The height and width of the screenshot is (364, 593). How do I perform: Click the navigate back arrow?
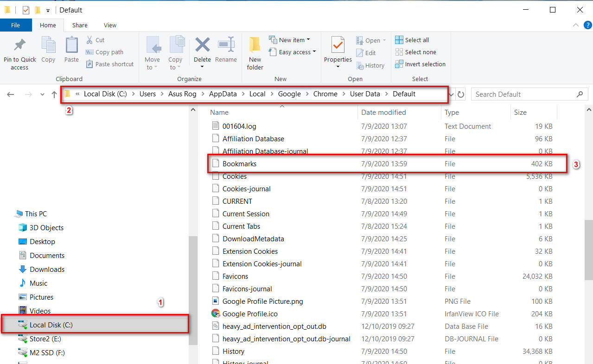10,94
